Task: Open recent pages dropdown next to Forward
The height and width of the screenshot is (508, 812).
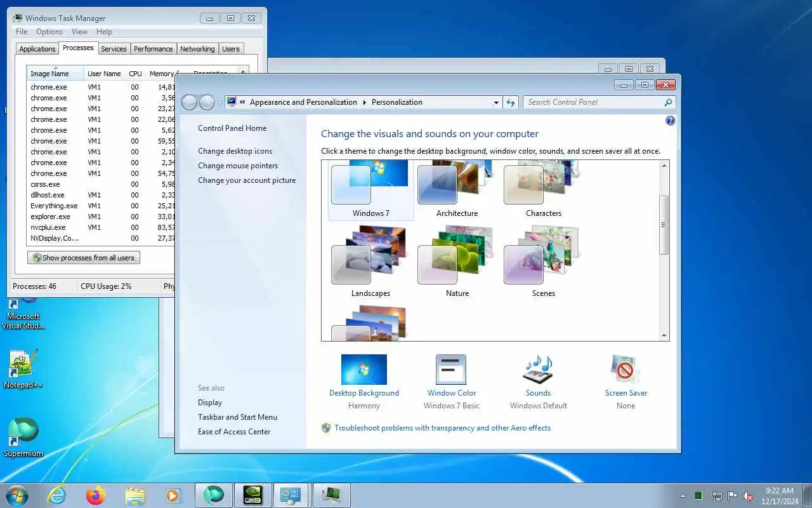Action: coord(219,102)
